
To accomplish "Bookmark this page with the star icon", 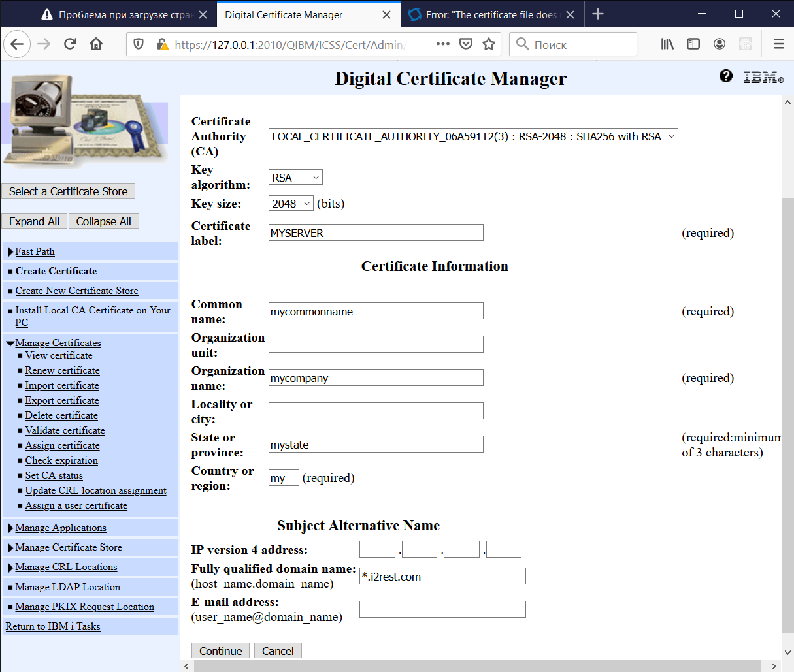I will pos(489,44).
